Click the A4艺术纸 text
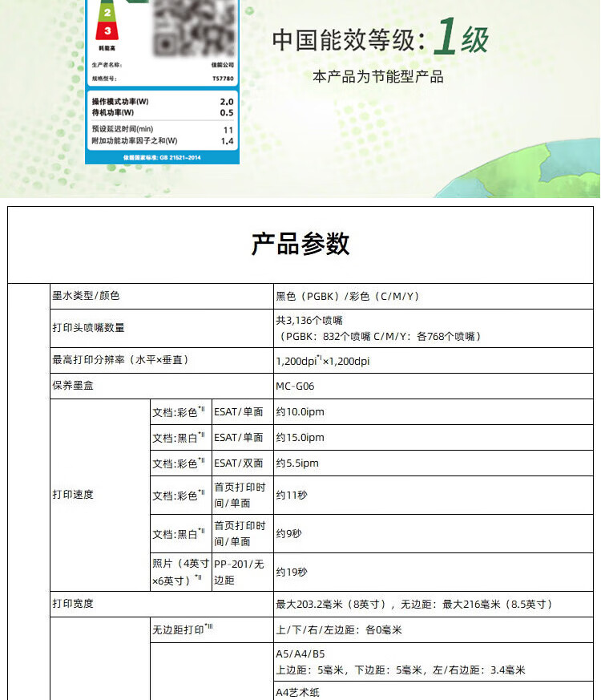 pyautogui.click(x=297, y=693)
